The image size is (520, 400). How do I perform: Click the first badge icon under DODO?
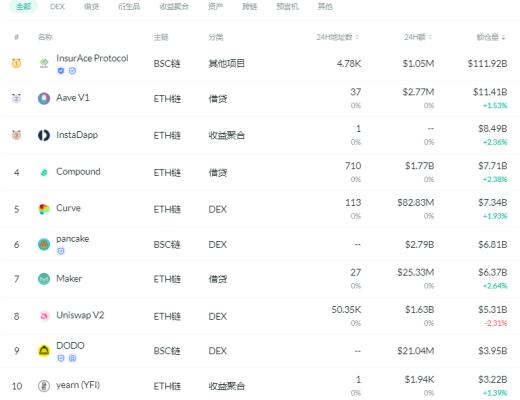61,358
